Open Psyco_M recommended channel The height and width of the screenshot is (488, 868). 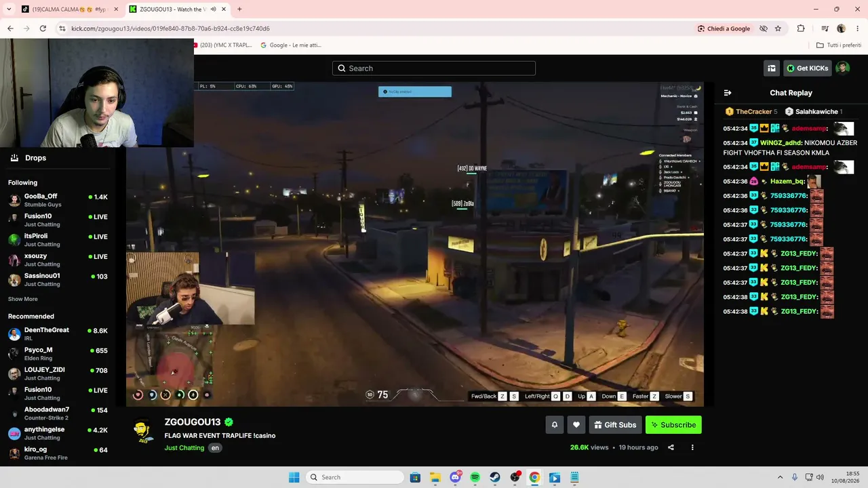click(58, 354)
